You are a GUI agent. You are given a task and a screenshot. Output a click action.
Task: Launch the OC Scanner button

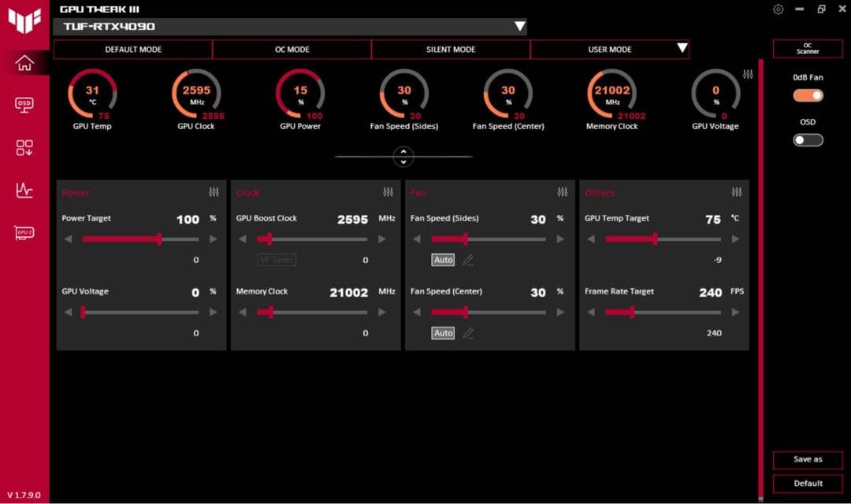(x=808, y=49)
